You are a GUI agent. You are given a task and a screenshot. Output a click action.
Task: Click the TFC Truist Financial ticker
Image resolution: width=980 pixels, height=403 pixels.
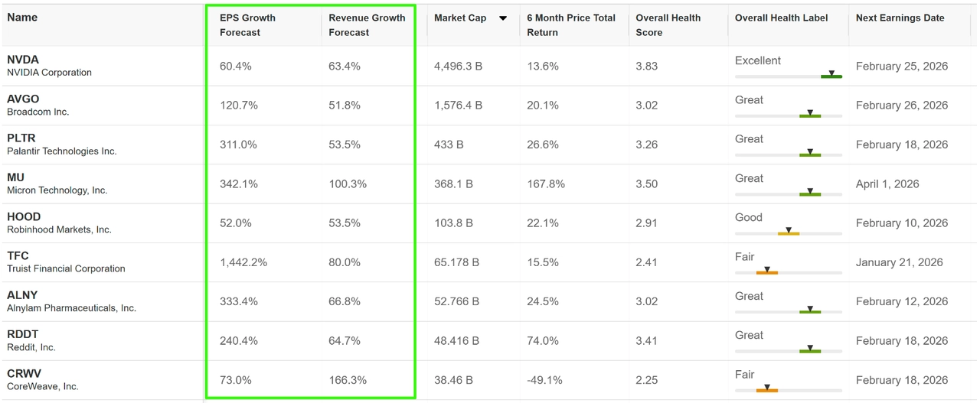[18, 255]
